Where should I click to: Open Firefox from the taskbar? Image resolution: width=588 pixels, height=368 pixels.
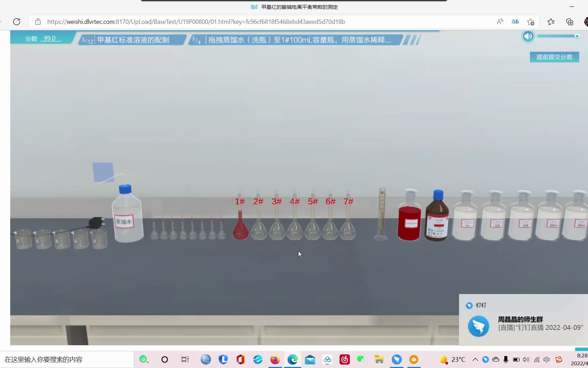275,359
